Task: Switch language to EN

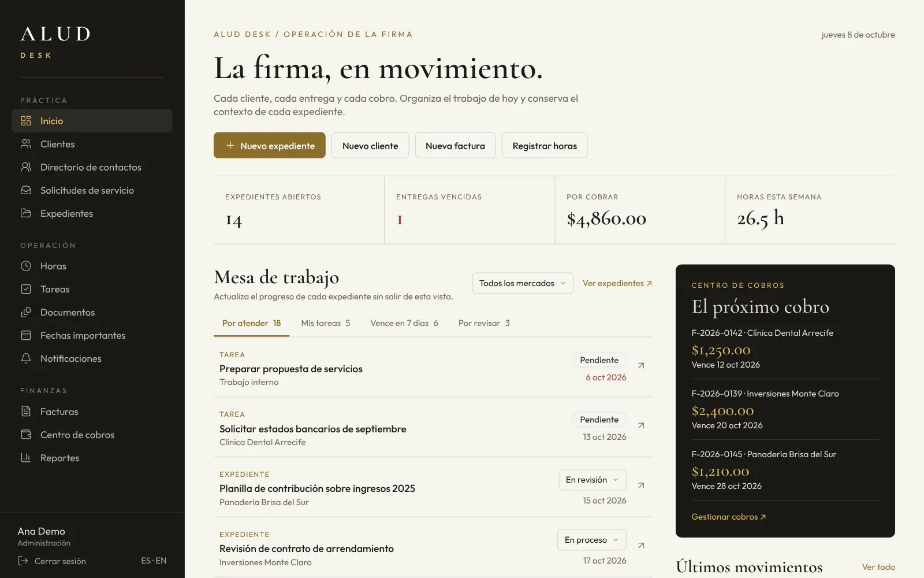Action: tap(161, 561)
